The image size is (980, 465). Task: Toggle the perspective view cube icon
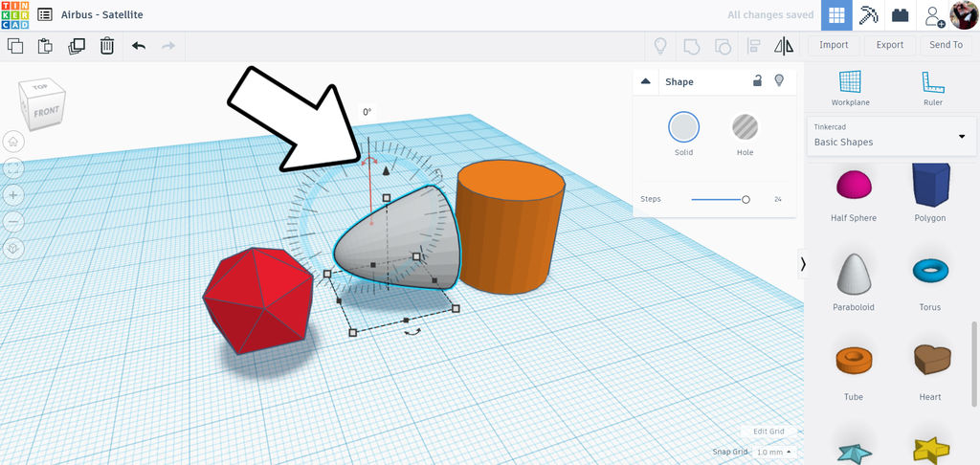click(x=13, y=249)
